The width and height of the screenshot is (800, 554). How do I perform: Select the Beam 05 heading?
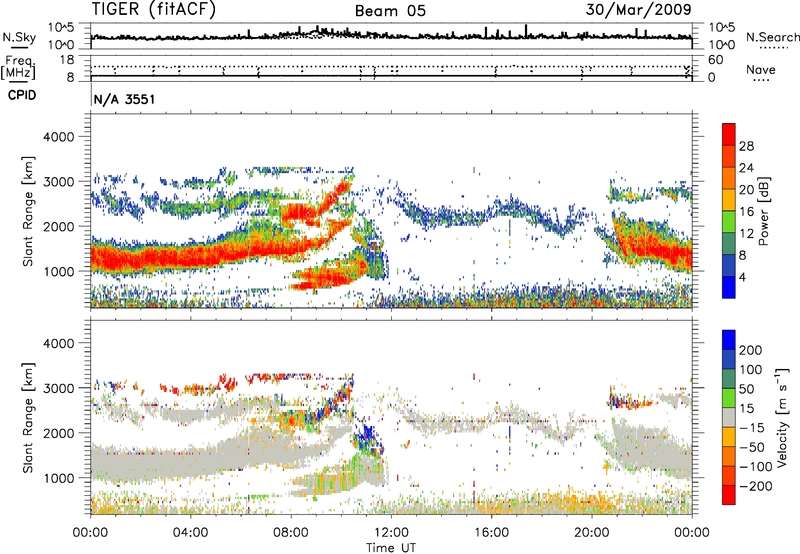click(x=390, y=11)
